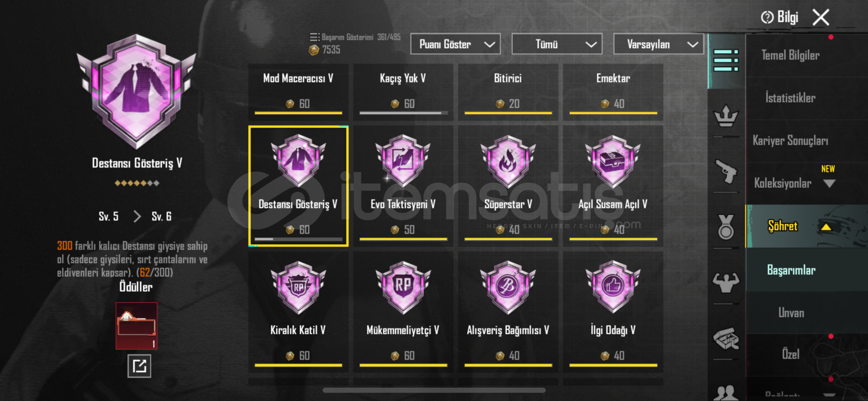Image resolution: width=868 pixels, height=401 pixels.
Task: Click the list view icon in sidebar
Action: click(x=726, y=61)
